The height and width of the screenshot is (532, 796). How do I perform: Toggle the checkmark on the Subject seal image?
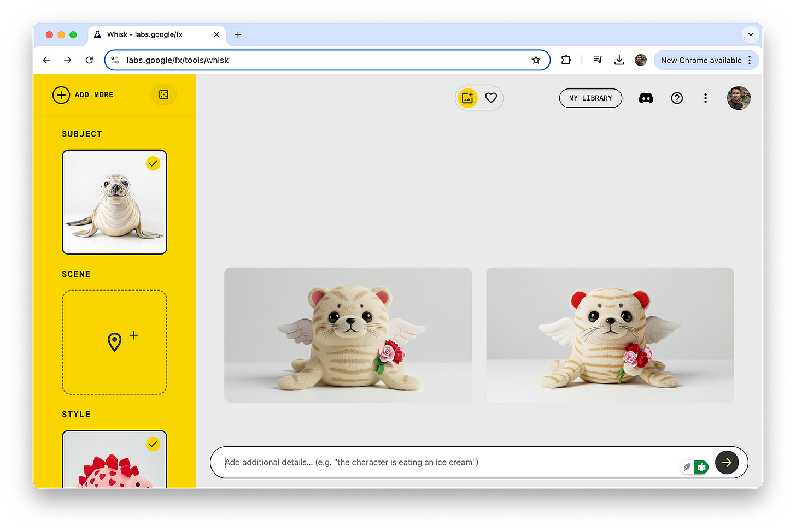pos(153,163)
